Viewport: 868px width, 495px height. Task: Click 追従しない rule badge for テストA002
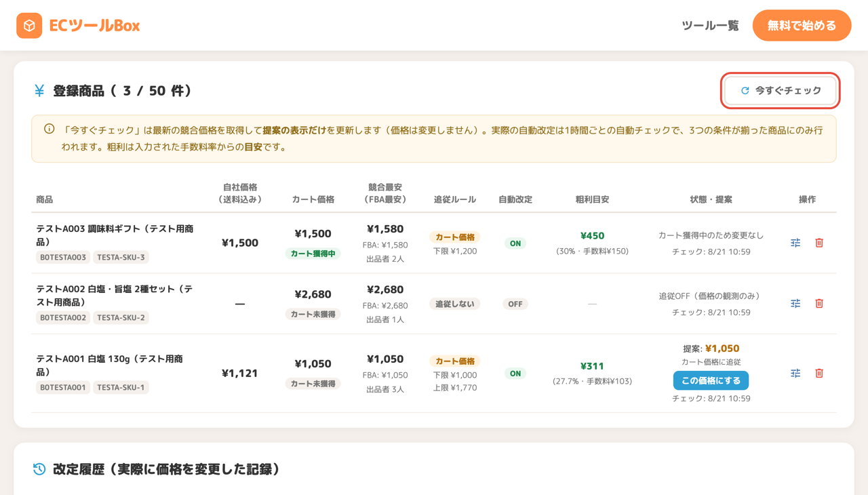tap(455, 304)
